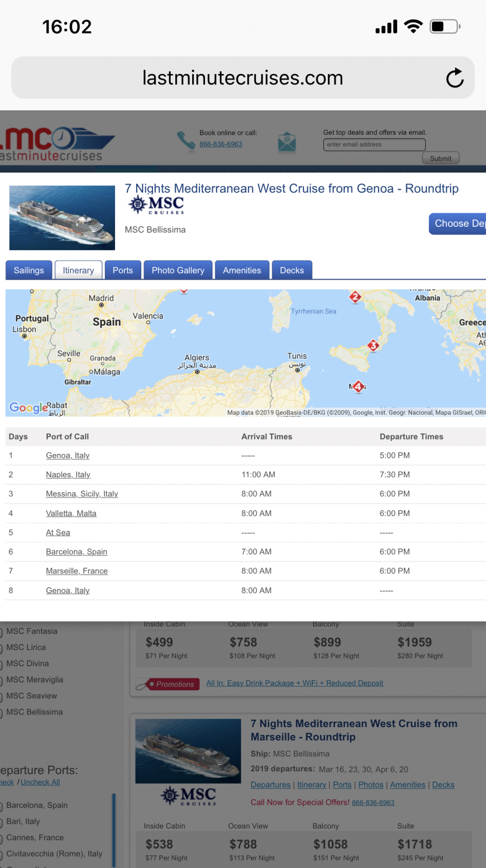Click the email envelope icon
This screenshot has width=486, height=868.
coord(287,142)
